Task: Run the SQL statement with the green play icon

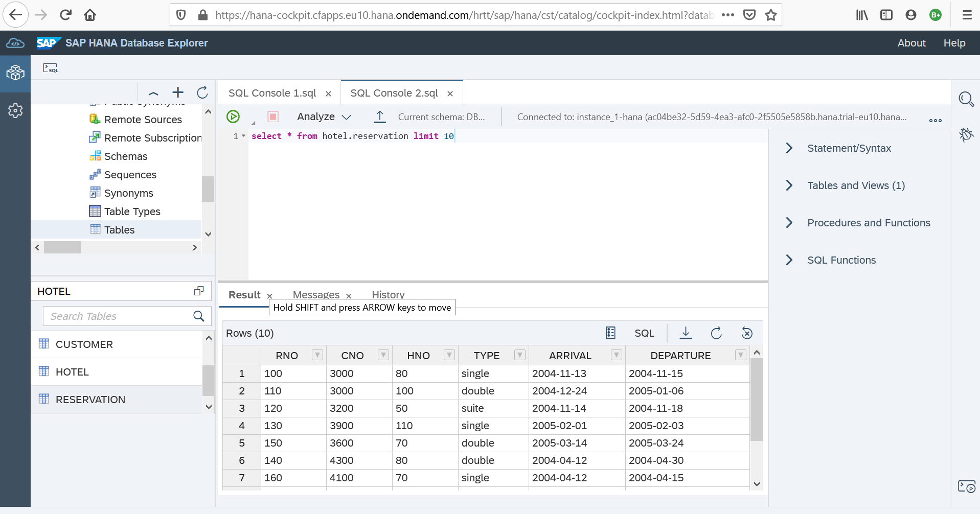Action: pos(233,116)
